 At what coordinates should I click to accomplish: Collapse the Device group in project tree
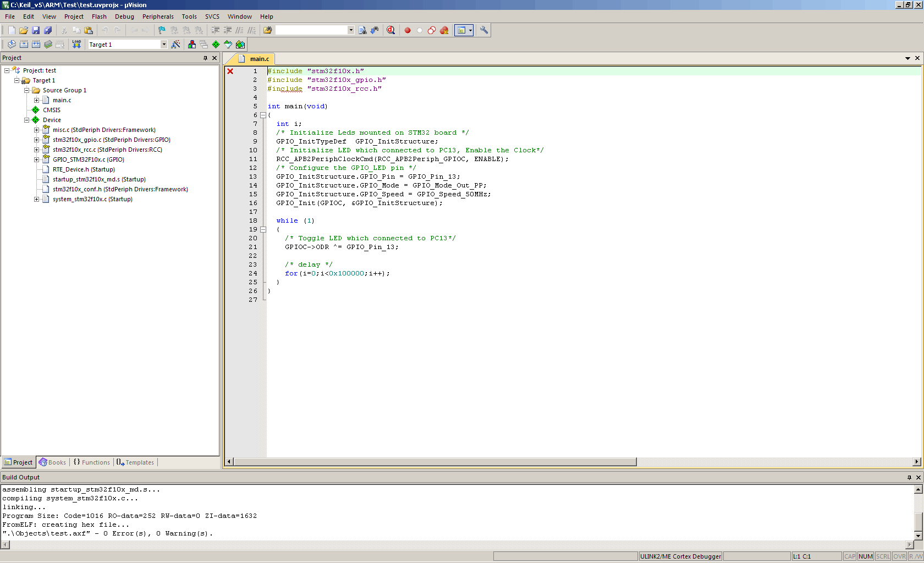click(x=26, y=120)
